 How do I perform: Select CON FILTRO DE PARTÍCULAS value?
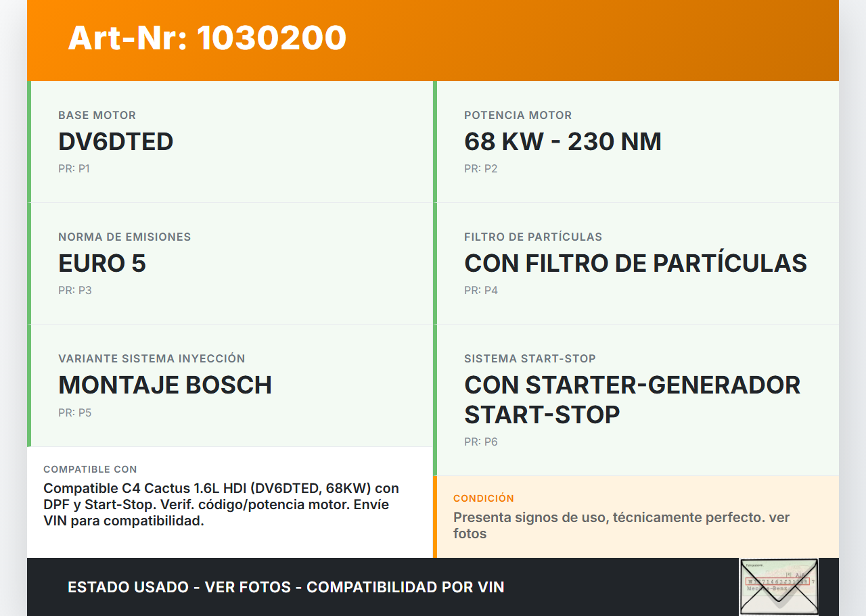point(635,264)
